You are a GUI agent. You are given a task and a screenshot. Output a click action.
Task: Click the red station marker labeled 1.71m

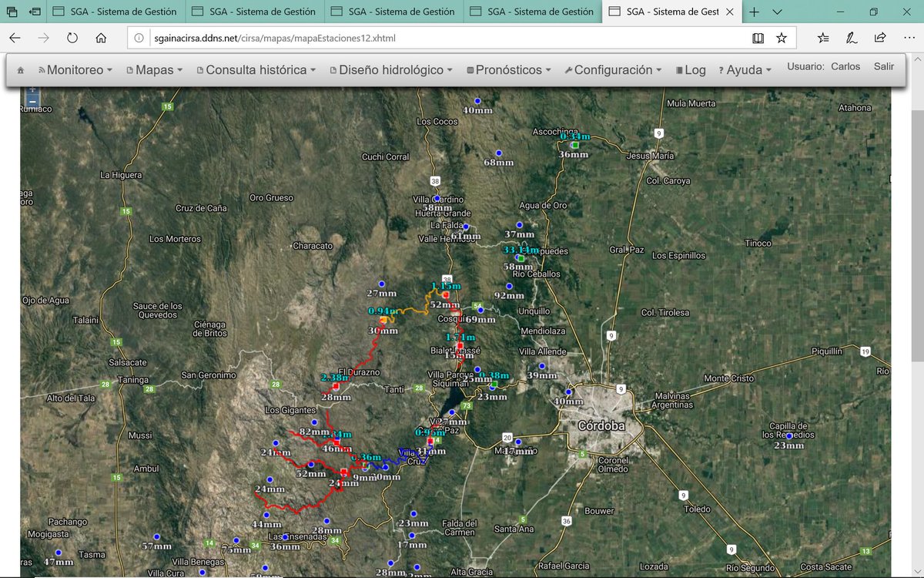click(461, 346)
